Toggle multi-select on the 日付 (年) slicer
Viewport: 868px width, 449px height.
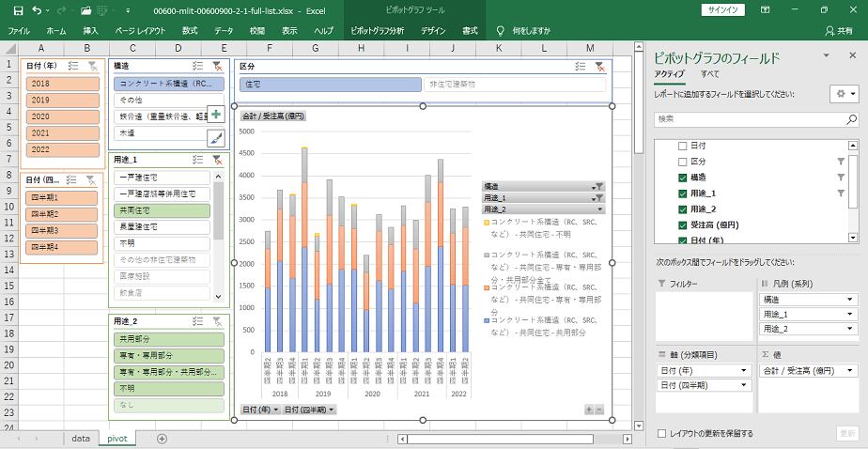(x=74, y=67)
